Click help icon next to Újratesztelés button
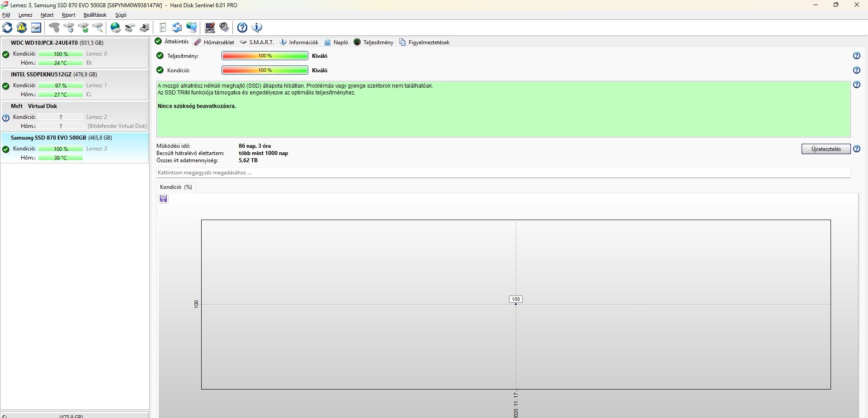This screenshot has width=868, height=418. point(857,149)
